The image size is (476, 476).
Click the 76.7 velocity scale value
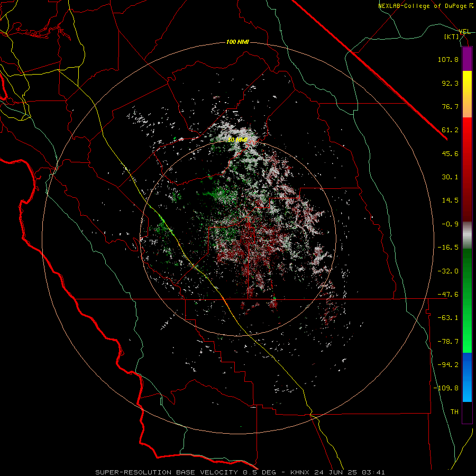click(x=450, y=106)
